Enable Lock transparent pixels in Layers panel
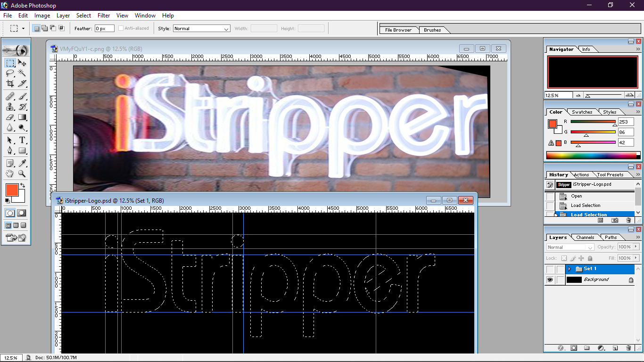 pos(564,258)
